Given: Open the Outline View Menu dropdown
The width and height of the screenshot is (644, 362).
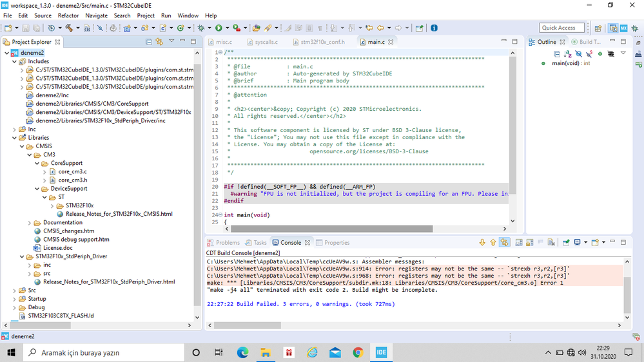Looking at the screenshot, I should 623,53.
